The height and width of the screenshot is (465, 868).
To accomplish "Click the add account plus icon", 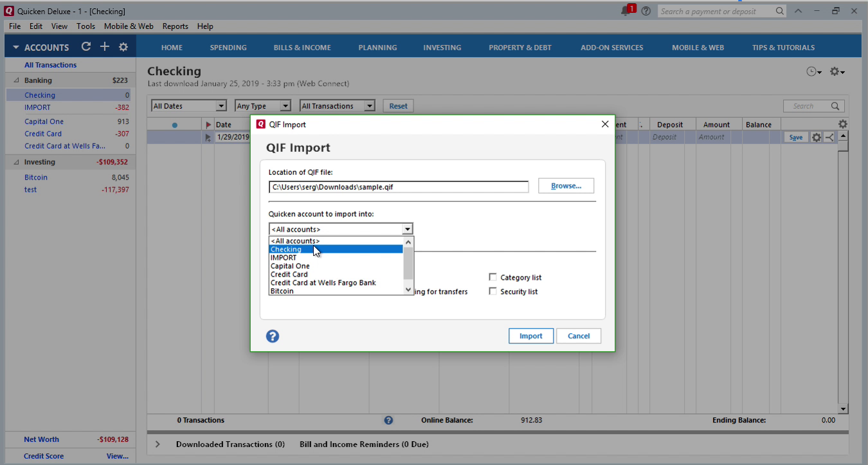I will [105, 47].
